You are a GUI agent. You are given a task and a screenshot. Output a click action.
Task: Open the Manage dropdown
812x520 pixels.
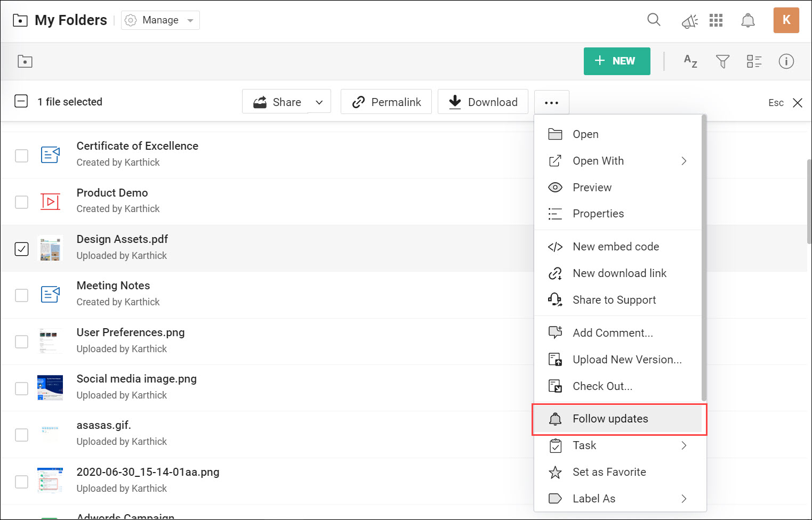pos(160,20)
